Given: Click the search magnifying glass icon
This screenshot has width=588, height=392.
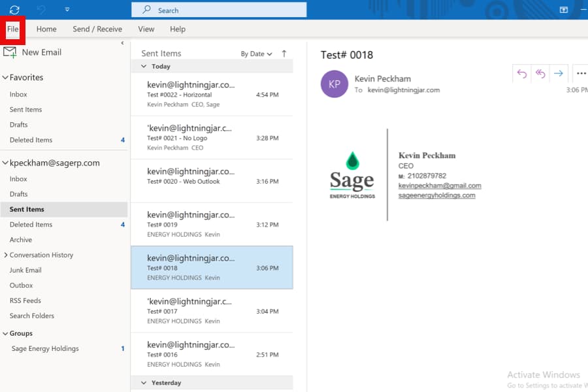Looking at the screenshot, I should point(146,9).
